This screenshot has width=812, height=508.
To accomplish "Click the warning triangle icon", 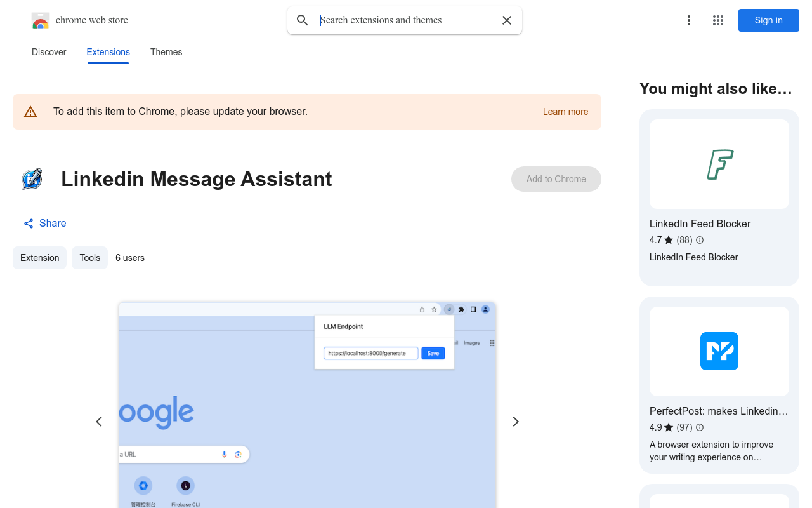I will click(x=30, y=112).
